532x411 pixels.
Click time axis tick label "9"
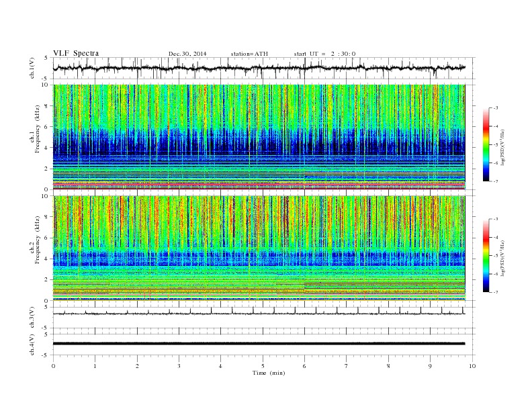pos(430,366)
